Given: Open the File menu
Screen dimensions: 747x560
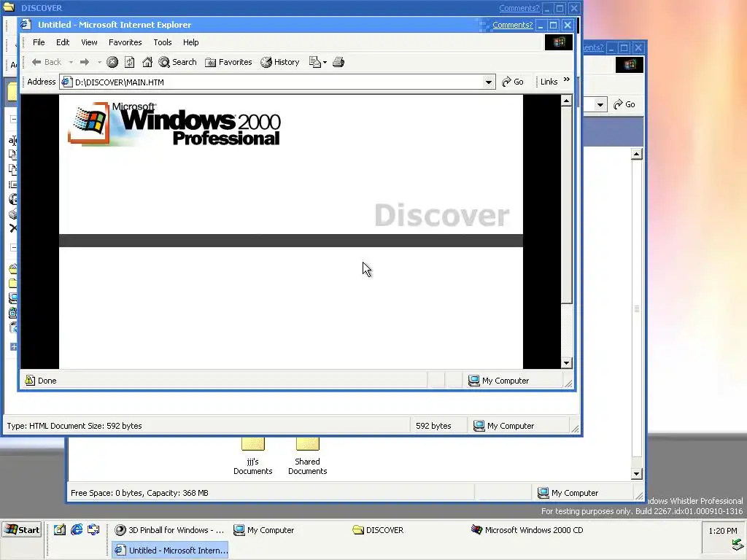Looking at the screenshot, I should [x=39, y=42].
